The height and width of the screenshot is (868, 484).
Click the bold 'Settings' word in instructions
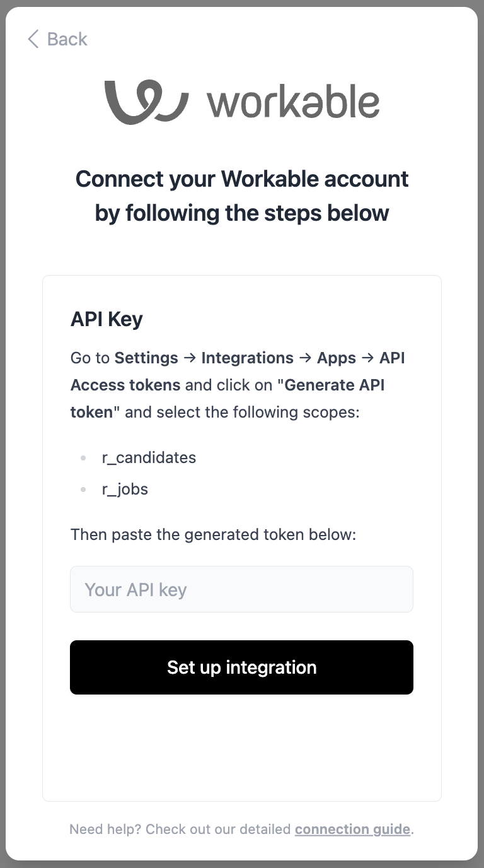pyautogui.click(x=146, y=358)
